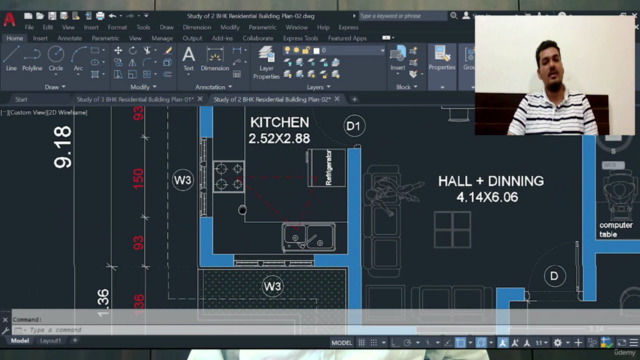Click the Save icon in quick access toolbar
640x360 pixels.
52,16
